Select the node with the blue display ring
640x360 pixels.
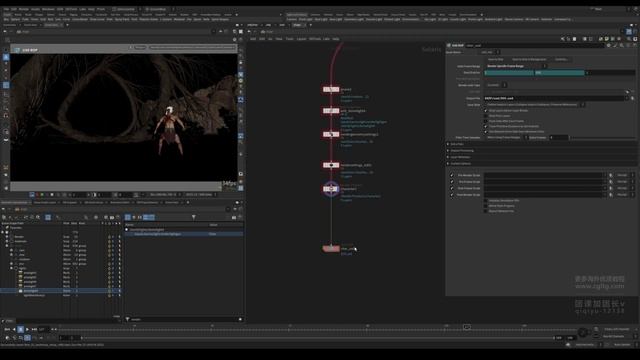[331, 189]
